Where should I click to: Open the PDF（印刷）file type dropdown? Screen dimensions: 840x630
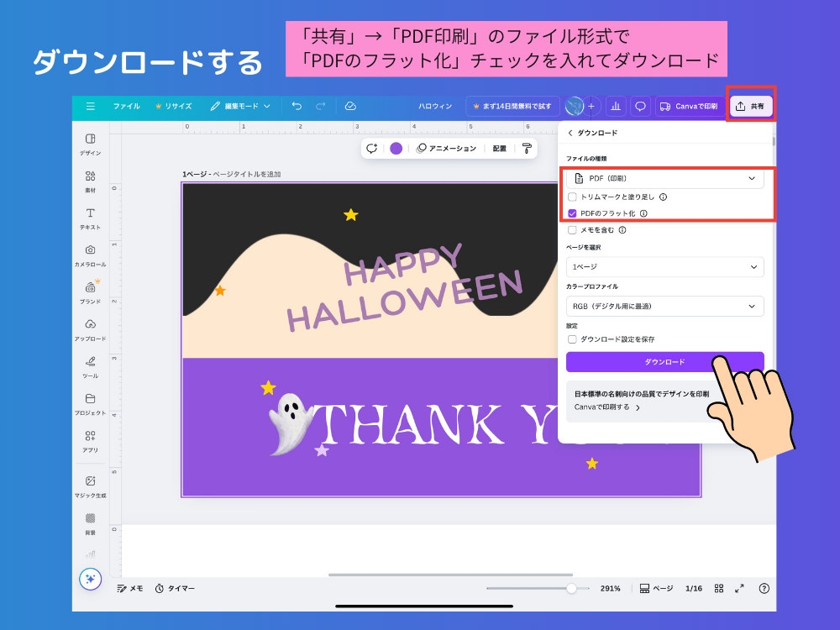click(664, 177)
